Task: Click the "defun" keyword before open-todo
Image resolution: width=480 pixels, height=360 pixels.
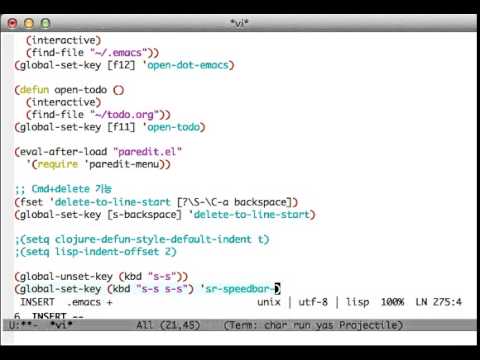Action: pos(34,90)
